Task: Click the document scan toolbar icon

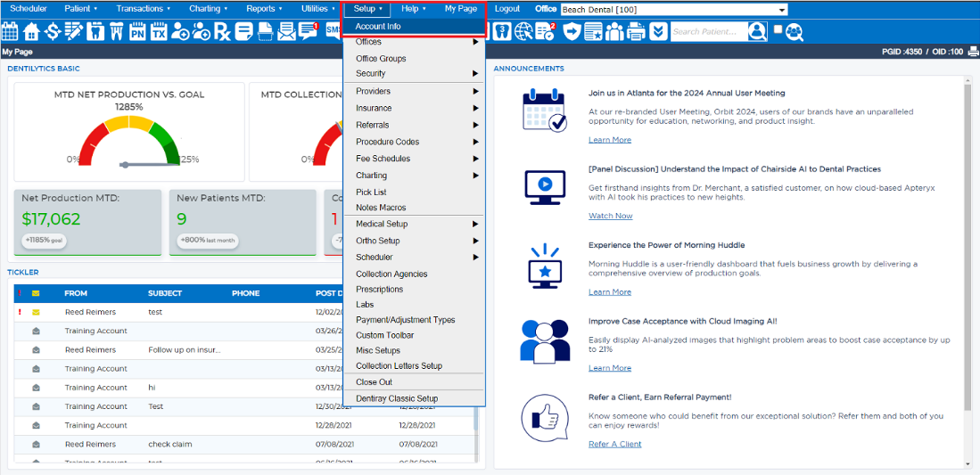Action: click(x=266, y=30)
